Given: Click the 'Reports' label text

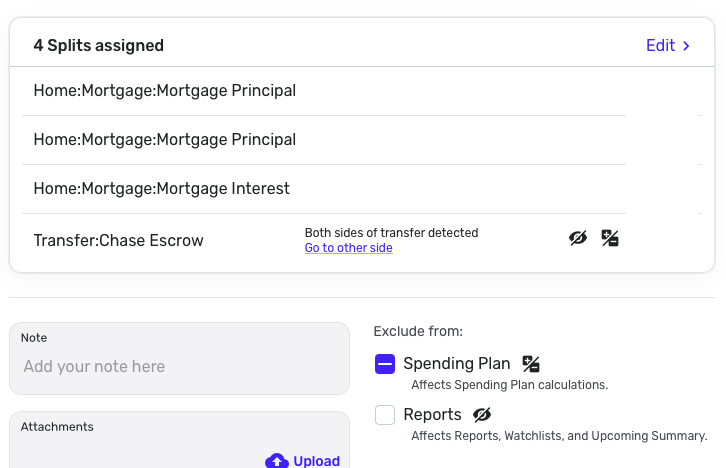Looking at the screenshot, I should (x=432, y=415).
